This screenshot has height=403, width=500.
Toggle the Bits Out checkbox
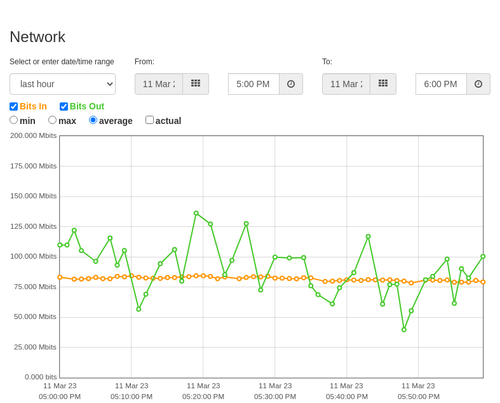(64, 106)
